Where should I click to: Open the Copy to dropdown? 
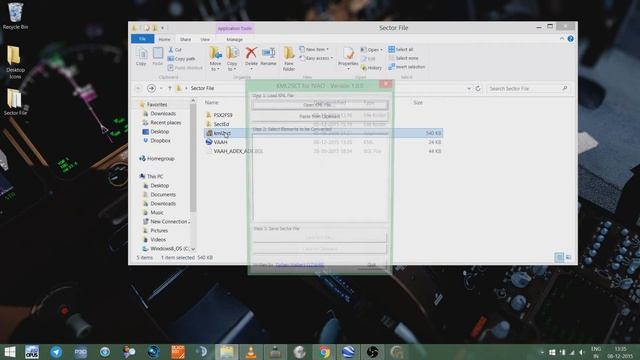(232, 59)
